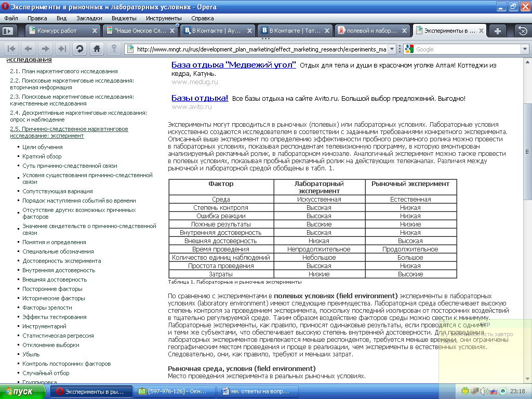Click the round teal tray icon by the clock
The height and width of the screenshot is (399, 532).
pos(502,391)
